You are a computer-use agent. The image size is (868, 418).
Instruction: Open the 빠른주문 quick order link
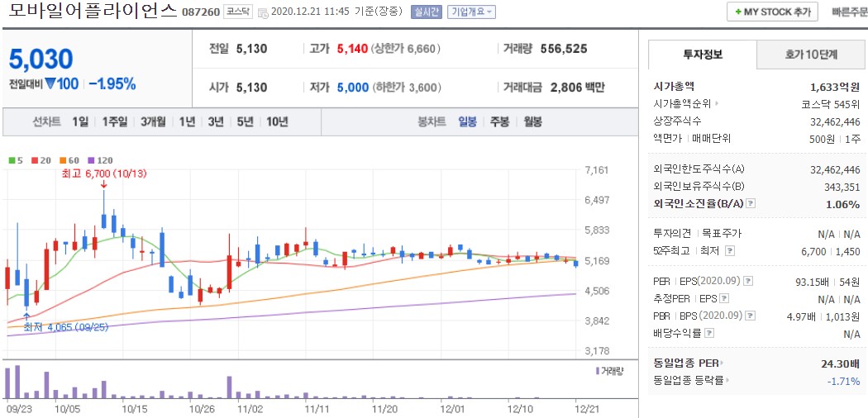[850, 12]
